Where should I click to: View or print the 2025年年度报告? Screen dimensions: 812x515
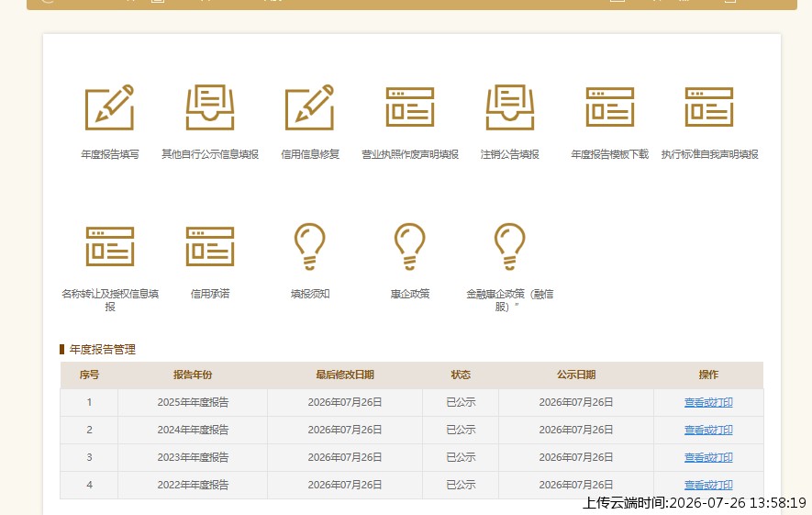pyautogui.click(x=708, y=403)
